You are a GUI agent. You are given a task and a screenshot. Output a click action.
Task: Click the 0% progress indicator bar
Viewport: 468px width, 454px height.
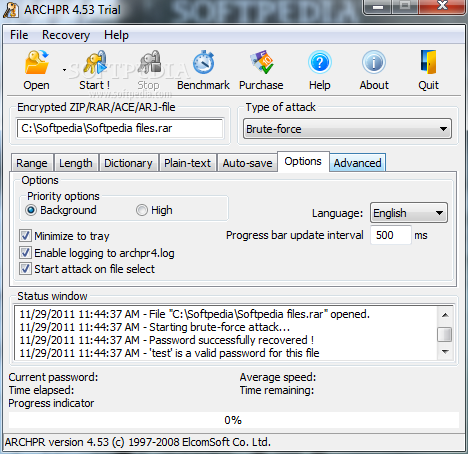coord(233,420)
